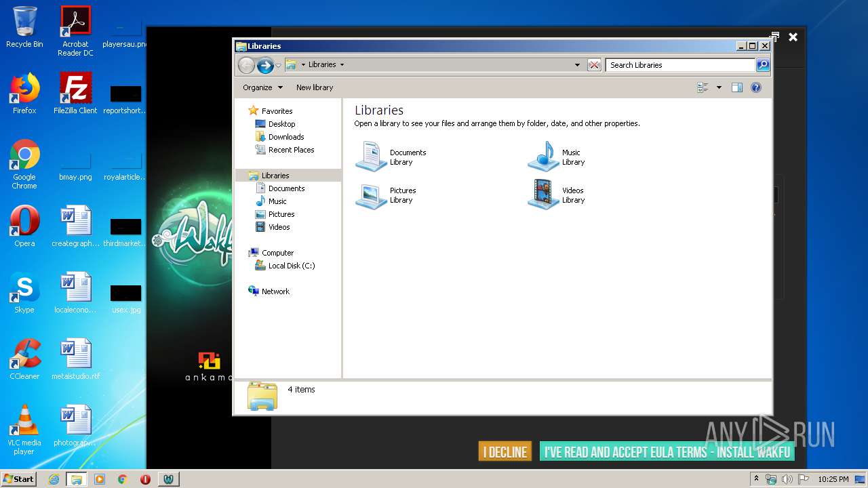The width and height of the screenshot is (868, 488).
Task: Select Computer in navigation pane
Action: 277,253
